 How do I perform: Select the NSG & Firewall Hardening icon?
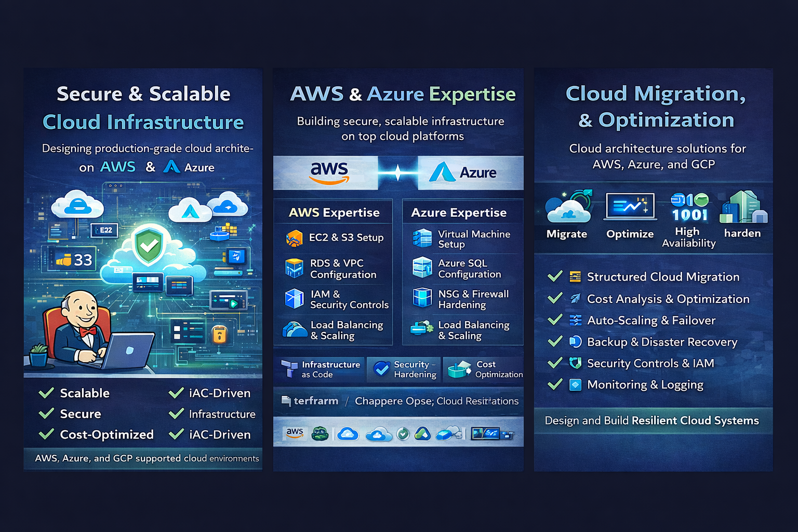click(x=422, y=298)
